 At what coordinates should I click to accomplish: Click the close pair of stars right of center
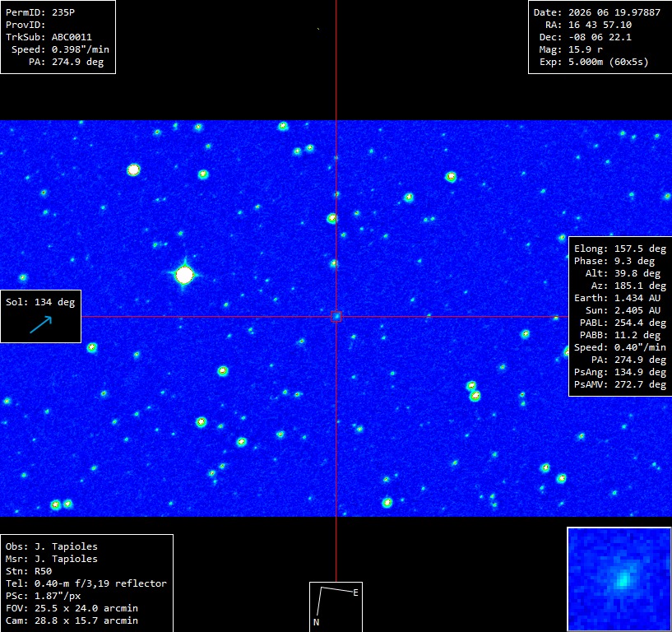click(x=473, y=391)
